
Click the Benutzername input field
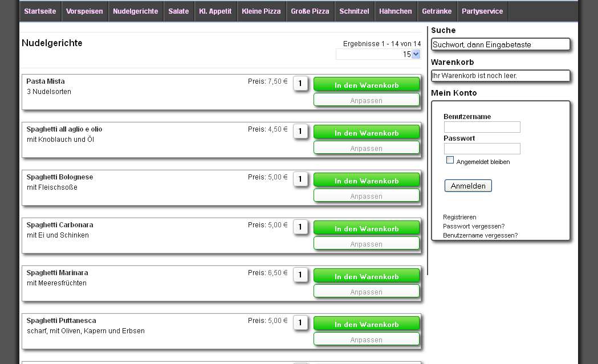click(482, 127)
